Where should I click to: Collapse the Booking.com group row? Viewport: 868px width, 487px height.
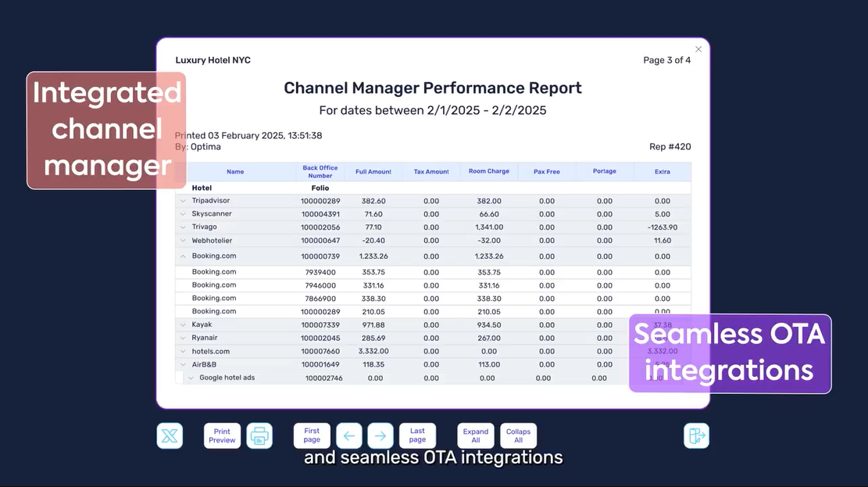(x=183, y=256)
